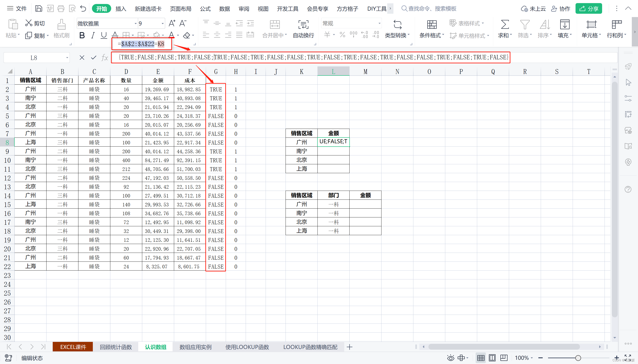638x364 pixels.
Task: Open the font name dropdown 微软雅黑
Action: point(136,23)
